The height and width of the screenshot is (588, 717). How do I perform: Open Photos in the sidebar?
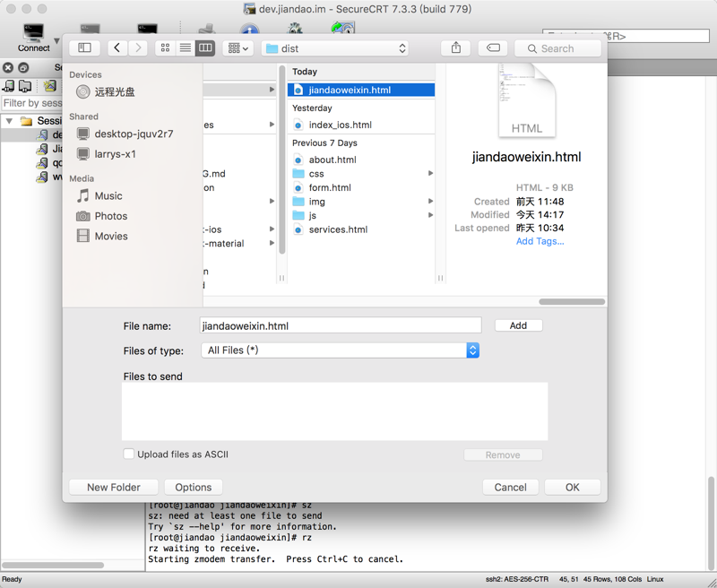click(x=102, y=216)
